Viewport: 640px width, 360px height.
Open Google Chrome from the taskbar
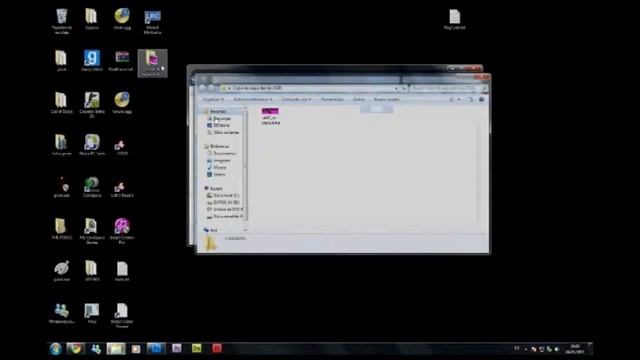tap(76, 349)
